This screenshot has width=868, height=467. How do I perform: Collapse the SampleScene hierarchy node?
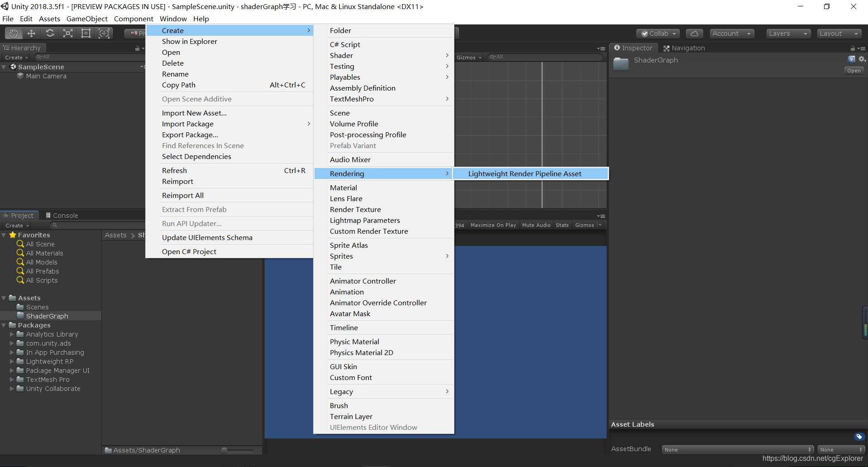coord(4,67)
